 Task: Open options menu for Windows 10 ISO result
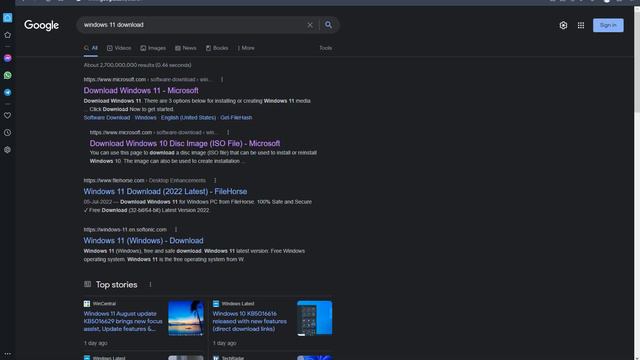(228, 132)
